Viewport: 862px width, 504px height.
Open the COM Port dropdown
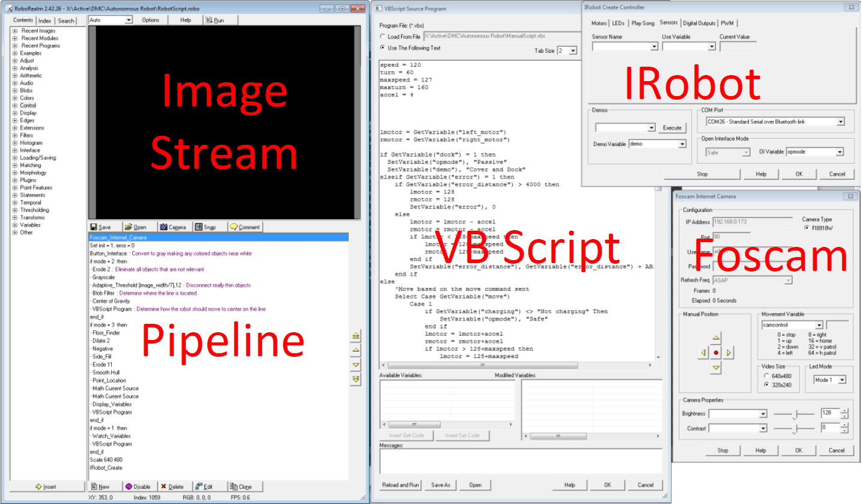[840, 122]
